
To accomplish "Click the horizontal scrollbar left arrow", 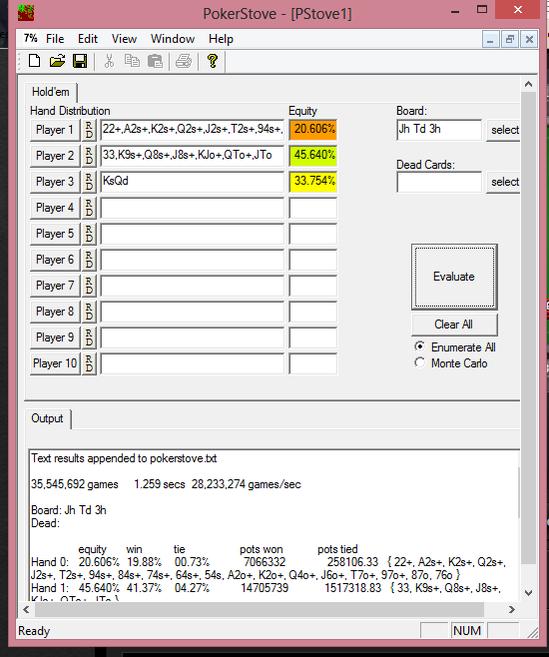I will coord(26,609).
